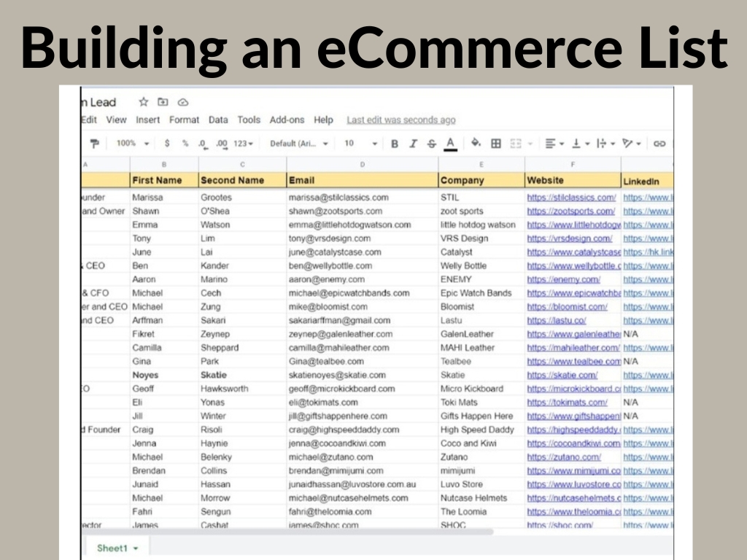747x560 pixels.
Task: Open the zoom 100% dropdown
Action: (133, 144)
